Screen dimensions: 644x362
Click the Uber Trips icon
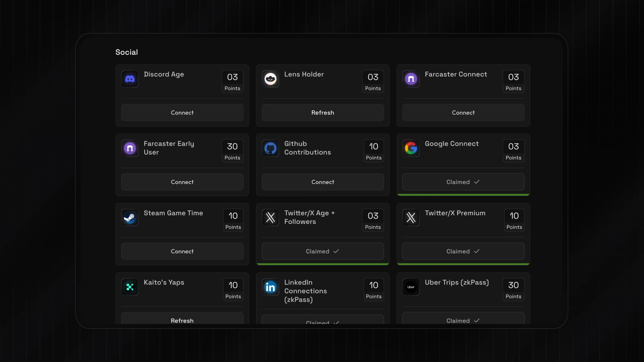411,287
